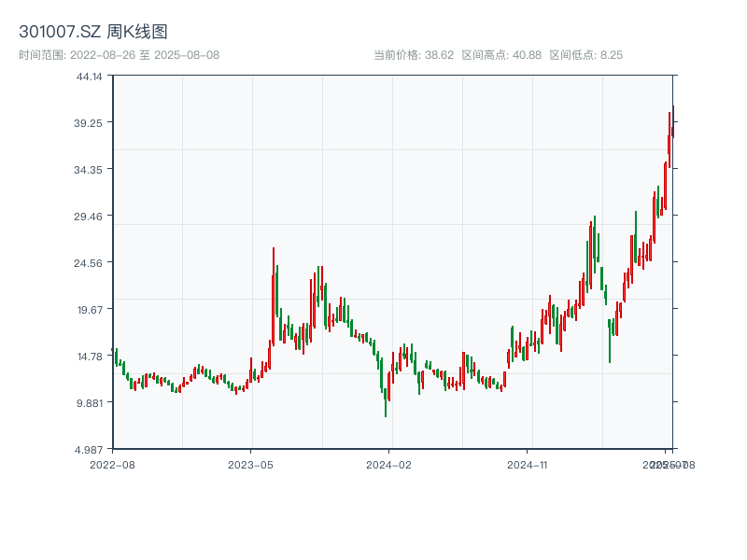747x560 pixels.
Task: Click the y-axis value 4.987
Action: point(89,450)
